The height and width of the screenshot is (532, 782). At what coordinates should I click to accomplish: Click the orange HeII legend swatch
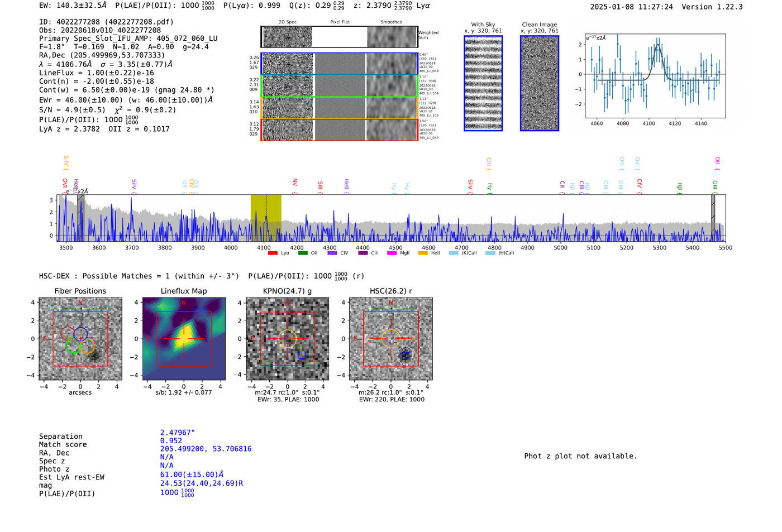pyautogui.click(x=423, y=253)
